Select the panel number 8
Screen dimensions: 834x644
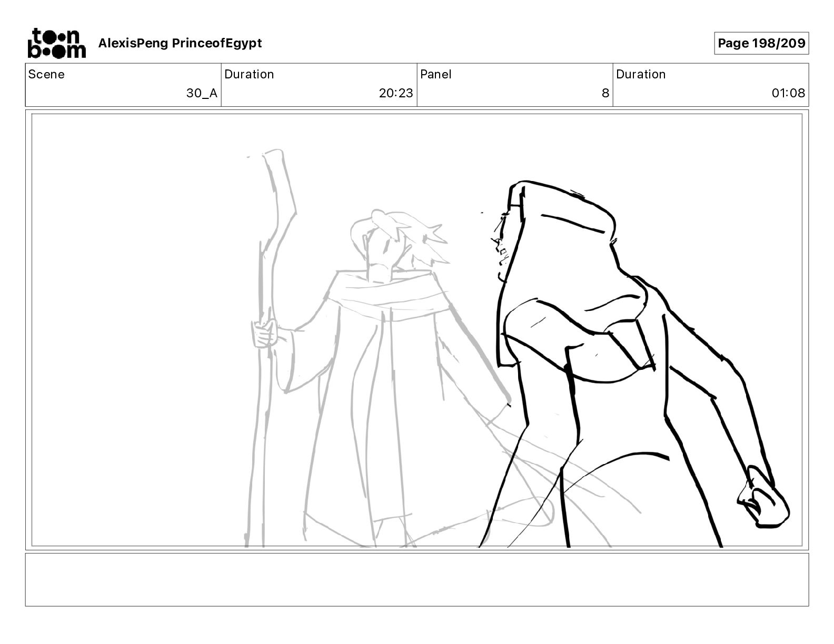605,93
